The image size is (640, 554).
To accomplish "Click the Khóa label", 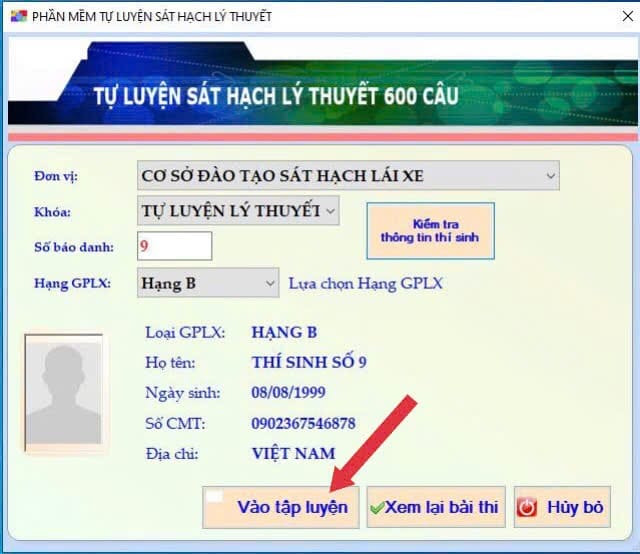I will pyautogui.click(x=52, y=212).
